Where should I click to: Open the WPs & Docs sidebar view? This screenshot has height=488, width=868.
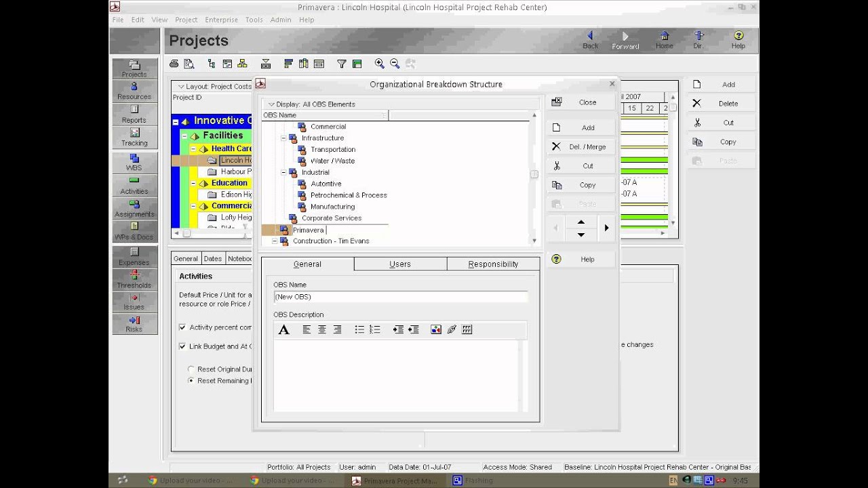coord(134,231)
